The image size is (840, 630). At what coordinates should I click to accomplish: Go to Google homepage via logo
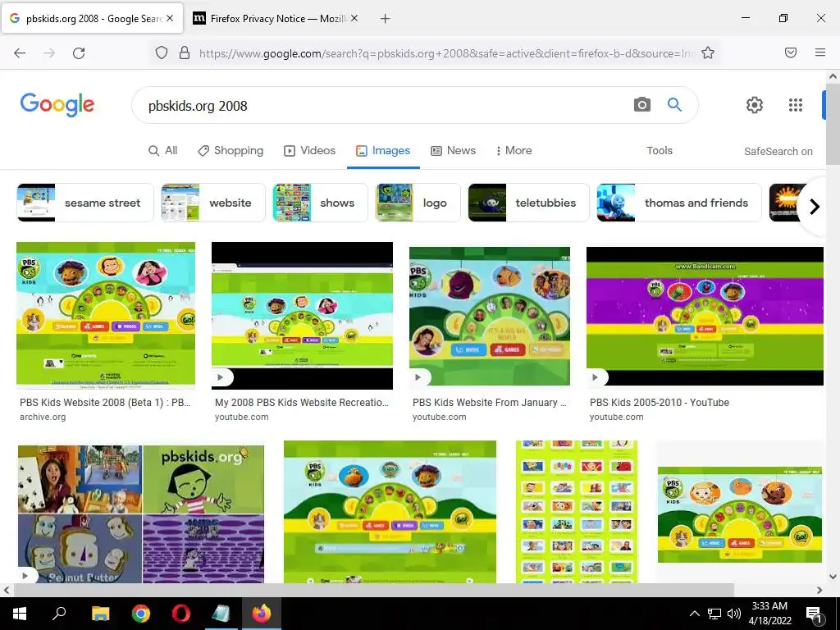pos(57,104)
